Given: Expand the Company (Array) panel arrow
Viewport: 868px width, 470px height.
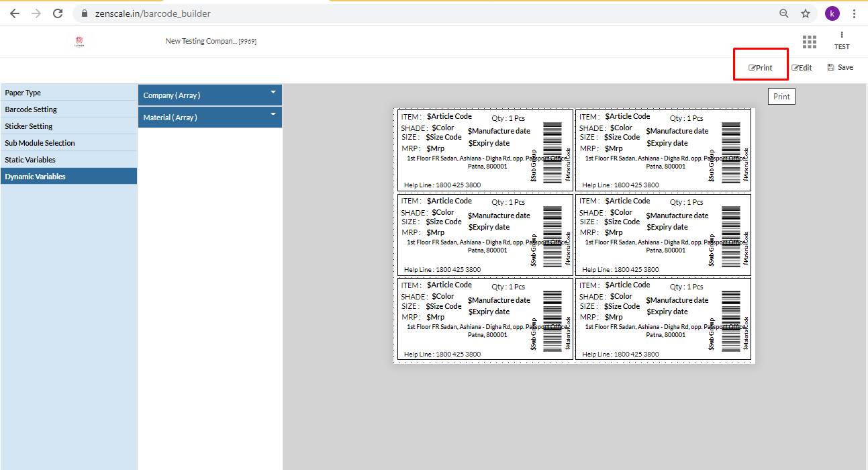Looking at the screenshot, I should click(x=273, y=92).
